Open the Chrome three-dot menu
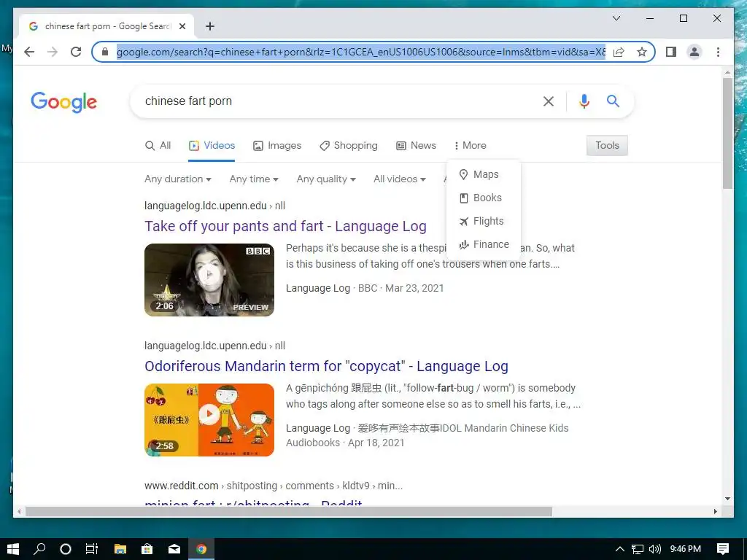747x560 pixels. point(718,52)
